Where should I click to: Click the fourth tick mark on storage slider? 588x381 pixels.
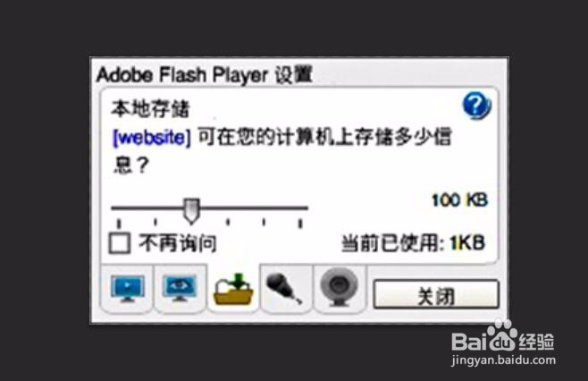tap(264, 222)
